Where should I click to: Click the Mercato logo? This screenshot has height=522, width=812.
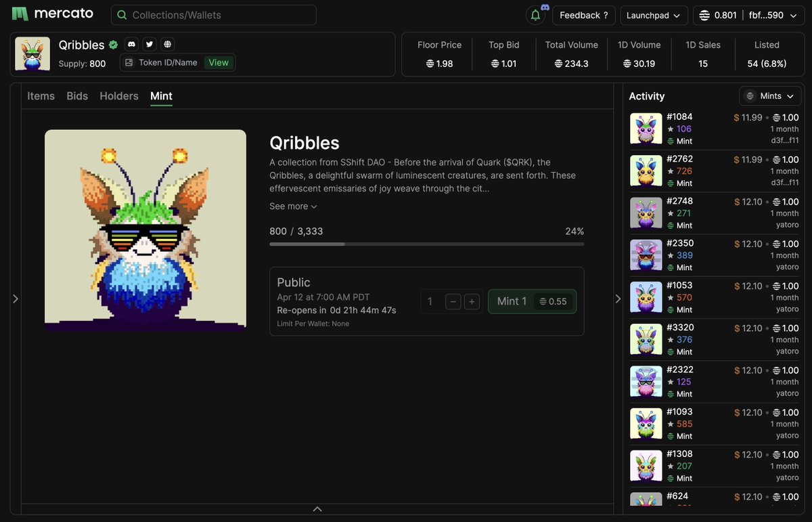click(52, 14)
